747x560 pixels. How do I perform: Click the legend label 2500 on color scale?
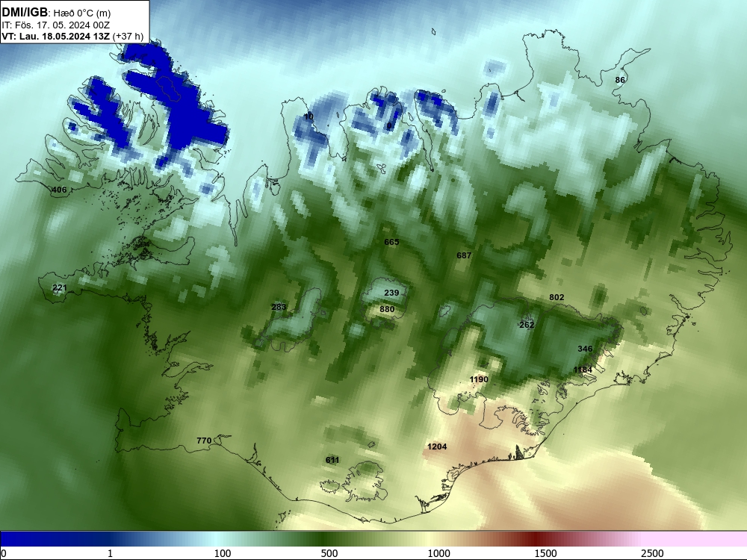point(652,553)
